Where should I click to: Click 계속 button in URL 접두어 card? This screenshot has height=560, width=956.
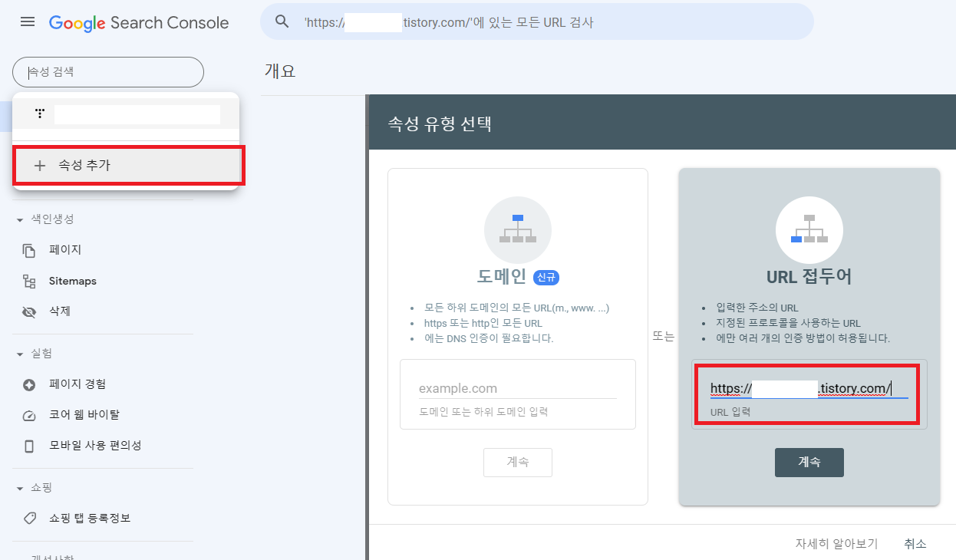[x=809, y=463]
